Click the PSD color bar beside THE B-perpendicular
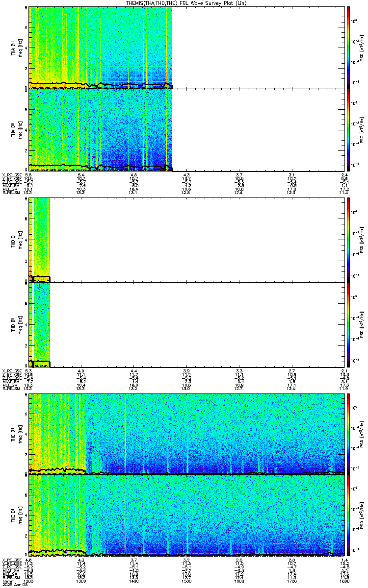This screenshot has height=588, width=368. pos(348,433)
